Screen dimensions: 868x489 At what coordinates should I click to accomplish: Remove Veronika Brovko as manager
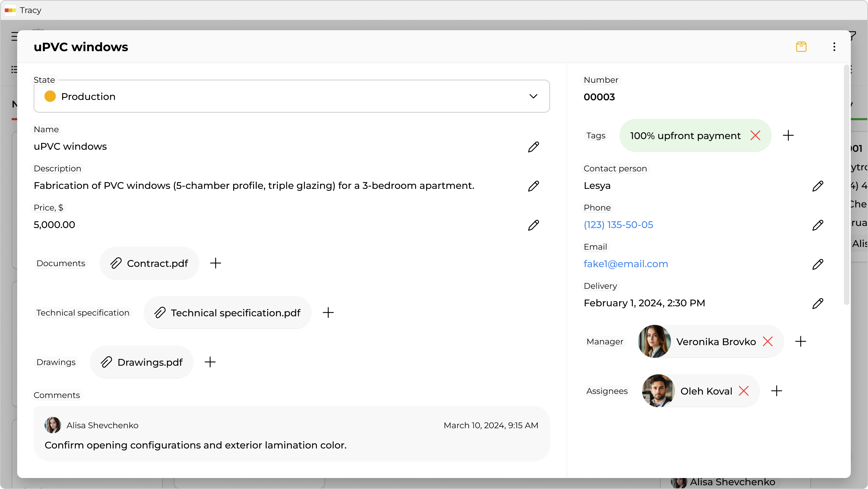767,342
